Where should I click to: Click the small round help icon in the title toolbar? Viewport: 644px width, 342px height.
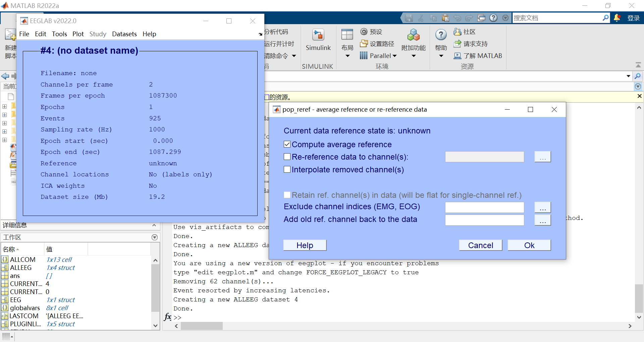[x=493, y=18]
